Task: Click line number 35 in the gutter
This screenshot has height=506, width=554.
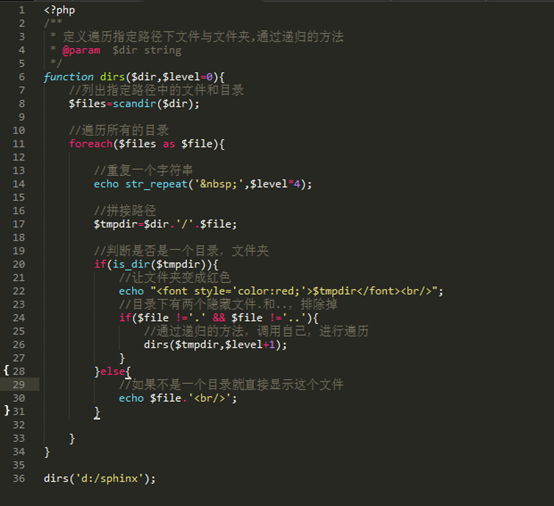Action: (x=19, y=465)
